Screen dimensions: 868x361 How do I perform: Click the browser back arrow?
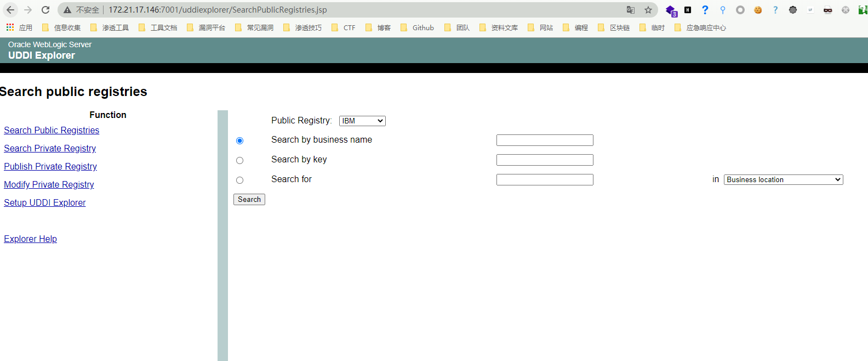(x=10, y=10)
